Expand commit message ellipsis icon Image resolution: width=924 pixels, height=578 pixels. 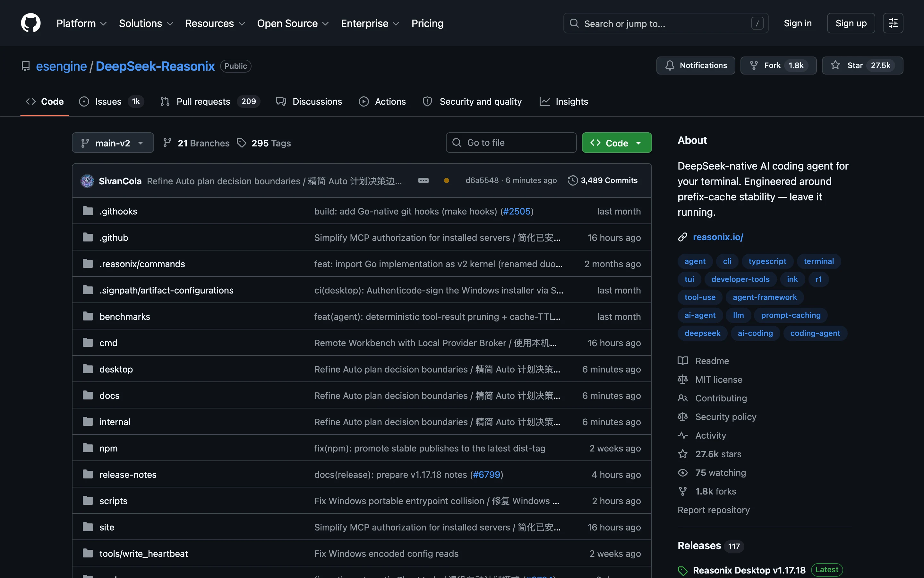424,180
